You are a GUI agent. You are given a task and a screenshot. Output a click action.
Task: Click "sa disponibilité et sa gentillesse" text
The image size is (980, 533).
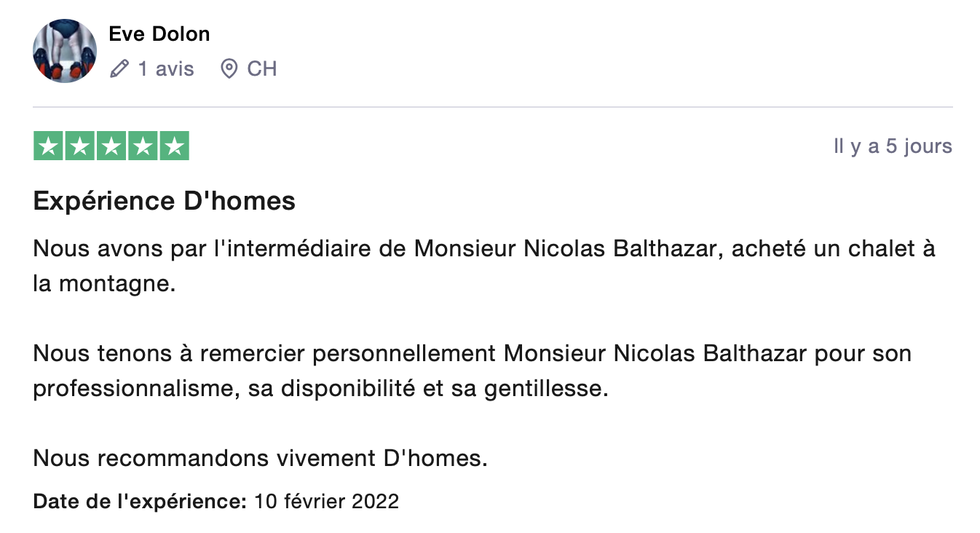pyautogui.click(x=427, y=389)
